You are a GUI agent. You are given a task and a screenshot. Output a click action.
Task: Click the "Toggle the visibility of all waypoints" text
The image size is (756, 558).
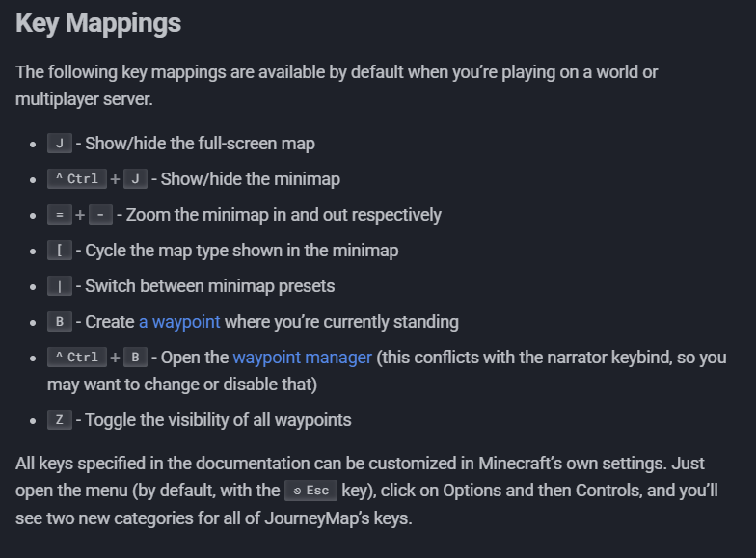click(x=218, y=420)
